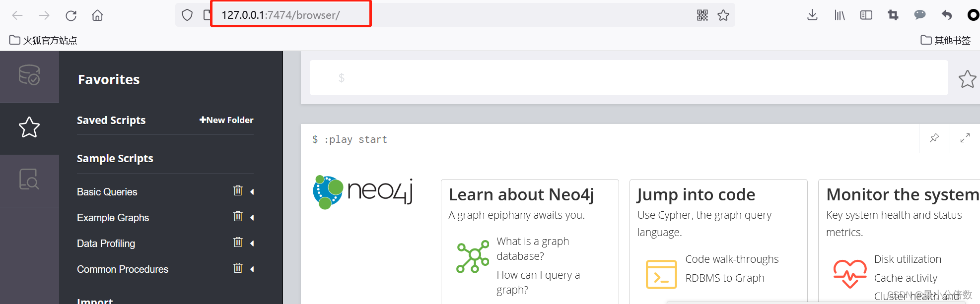The image size is (980, 304).
Task: Open the browser downloads panel
Action: [812, 15]
